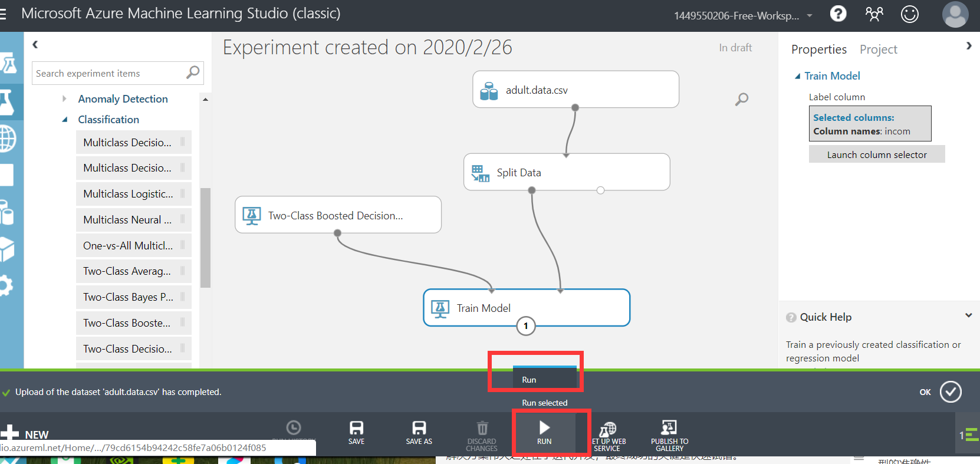Image resolution: width=980 pixels, height=464 pixels.
Task: Select the Train Model node
Action: click(527, 308)
